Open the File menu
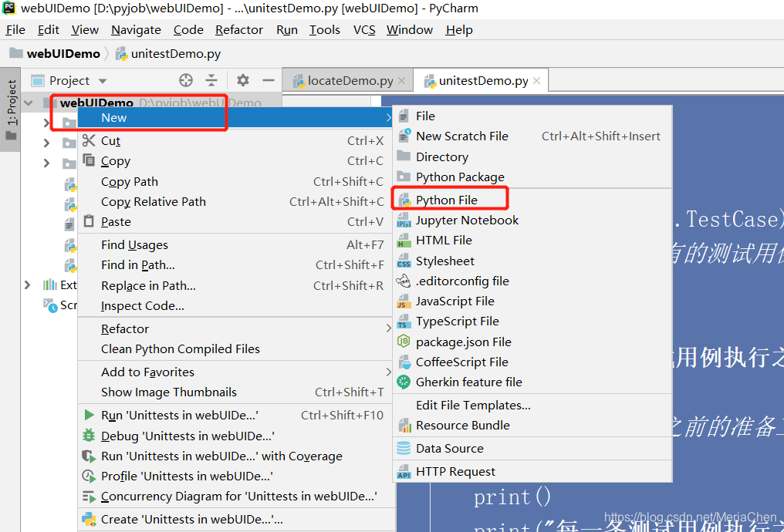Viewport: 784px width, 532px height. tap(15, 30)
